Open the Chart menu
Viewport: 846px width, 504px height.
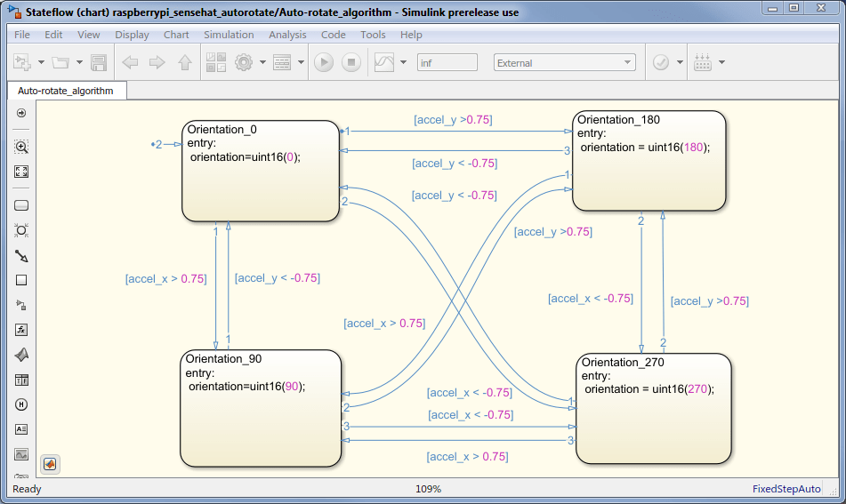click(176, 35)
